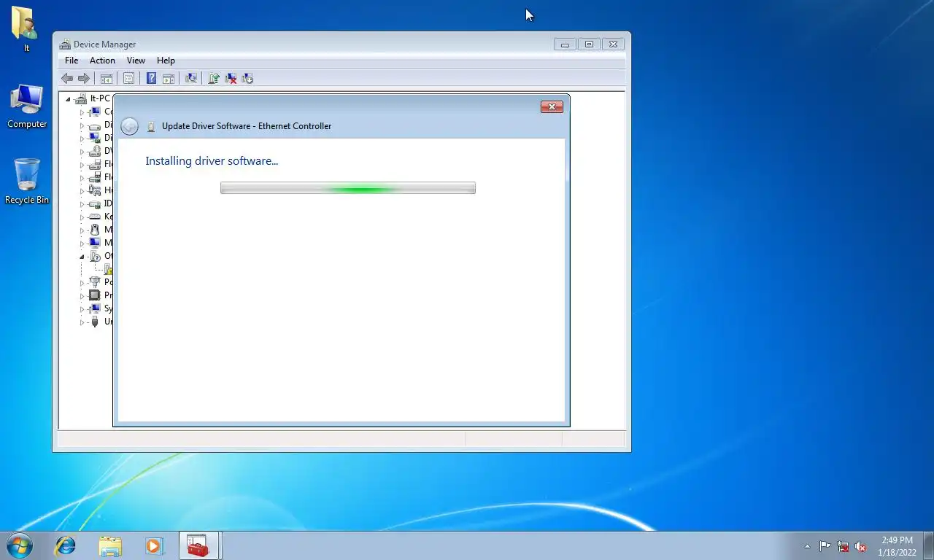The height and width of the screenshot is (560, 934).
Task: Minimize the Device Manager window
Action: pos(565,44)
